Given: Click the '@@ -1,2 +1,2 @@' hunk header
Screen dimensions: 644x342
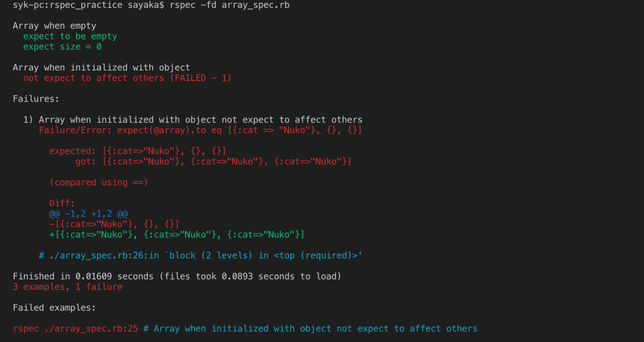Looking at the screenshot, I should tap(89, 214).
